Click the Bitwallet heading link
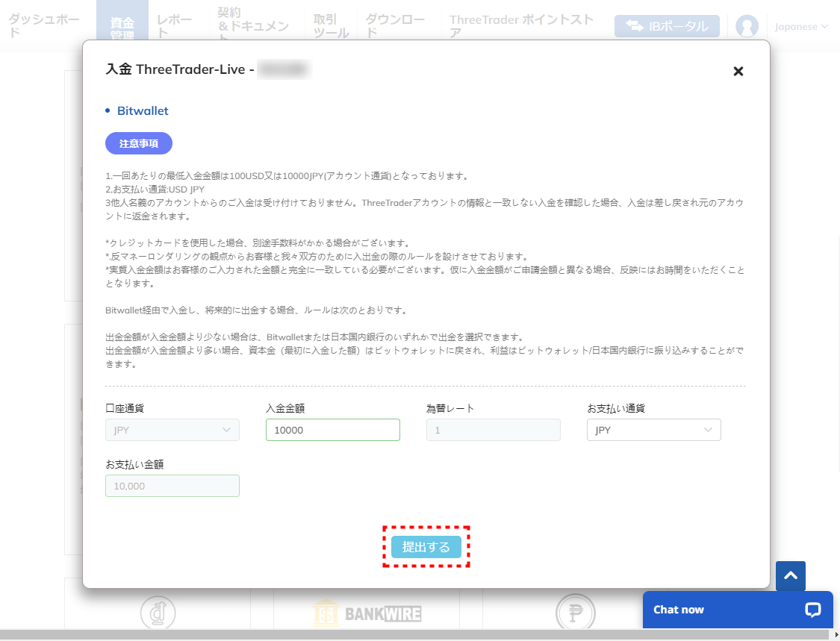Screen dimensions: 840x641 [143, 111]
